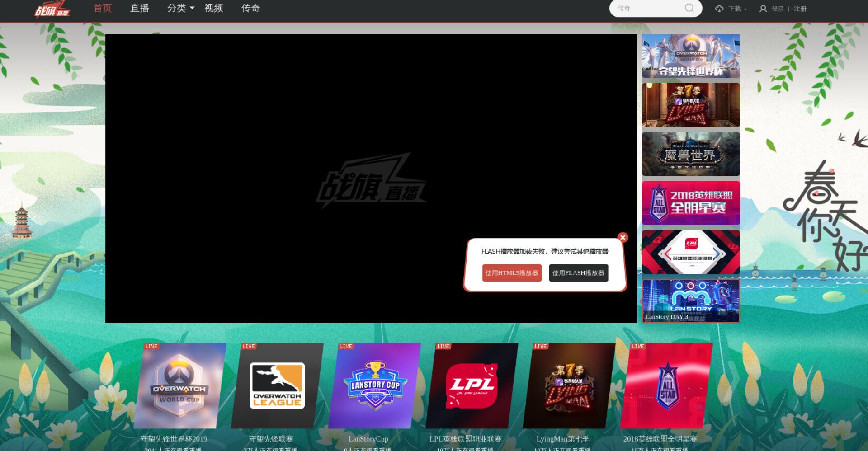Select the 第7季 LyingMan sidebar thumbnail
Viewport: 868px width, 451px height.
pos(691,105)
